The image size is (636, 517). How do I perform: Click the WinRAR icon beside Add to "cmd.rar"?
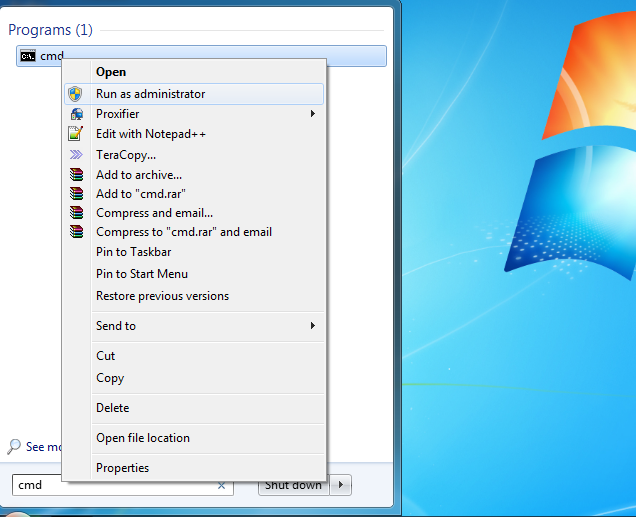76,193
